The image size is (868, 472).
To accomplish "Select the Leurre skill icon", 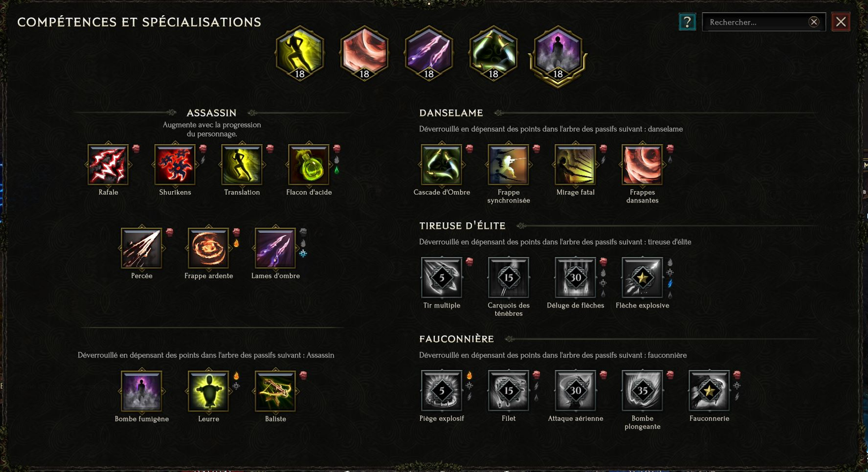I will point(209,391).
